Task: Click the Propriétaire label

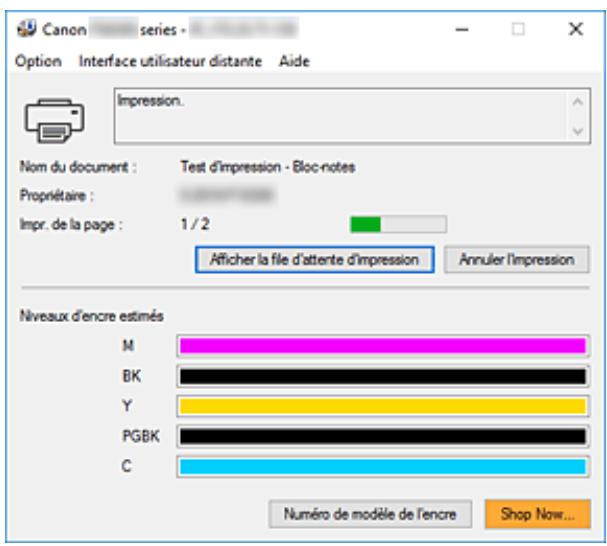Action: tap(57, 196)
